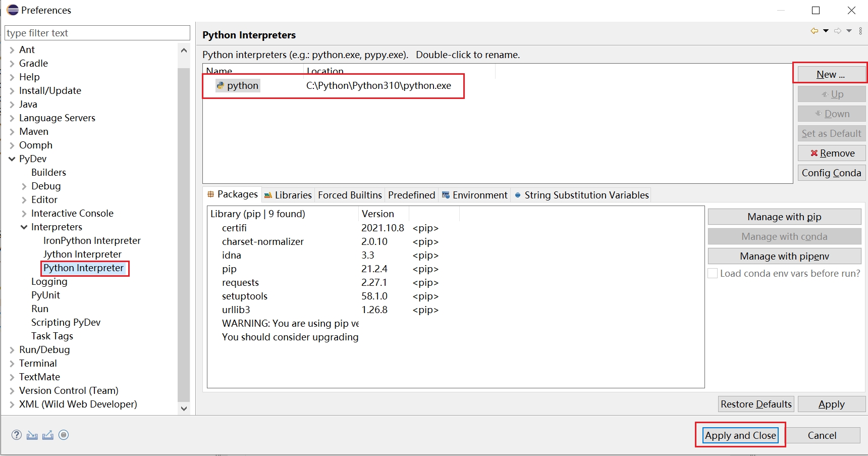This screenshot has width=868, height=456.
Task: Open the forward history dropdown arrow
Action: click(x=849, y=31)
